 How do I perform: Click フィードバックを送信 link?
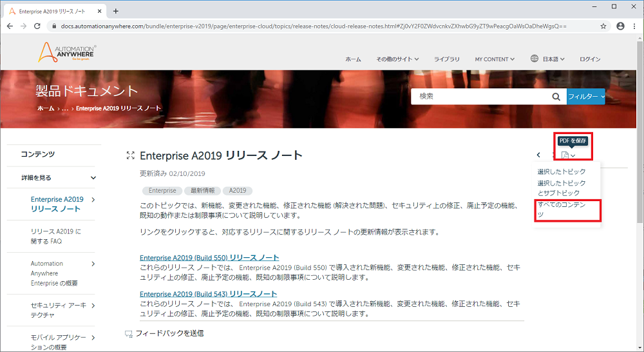tap(169, 333)
